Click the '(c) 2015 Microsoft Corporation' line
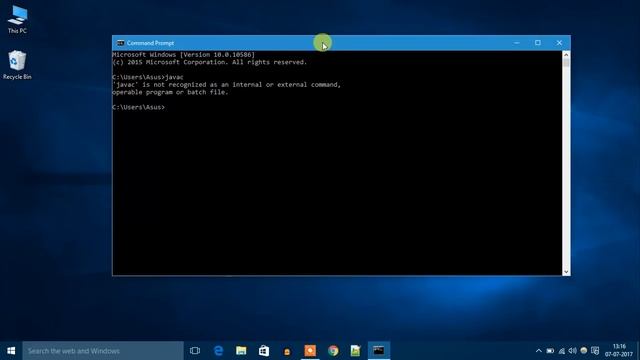Viewport: 640px width, 360px height. click(x=209, y=62)
